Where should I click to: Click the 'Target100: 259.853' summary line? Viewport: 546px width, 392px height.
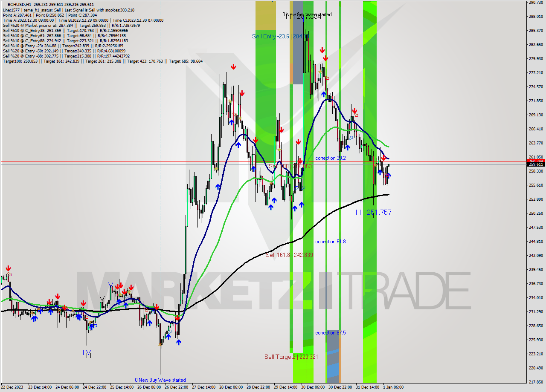pos(102,61)
